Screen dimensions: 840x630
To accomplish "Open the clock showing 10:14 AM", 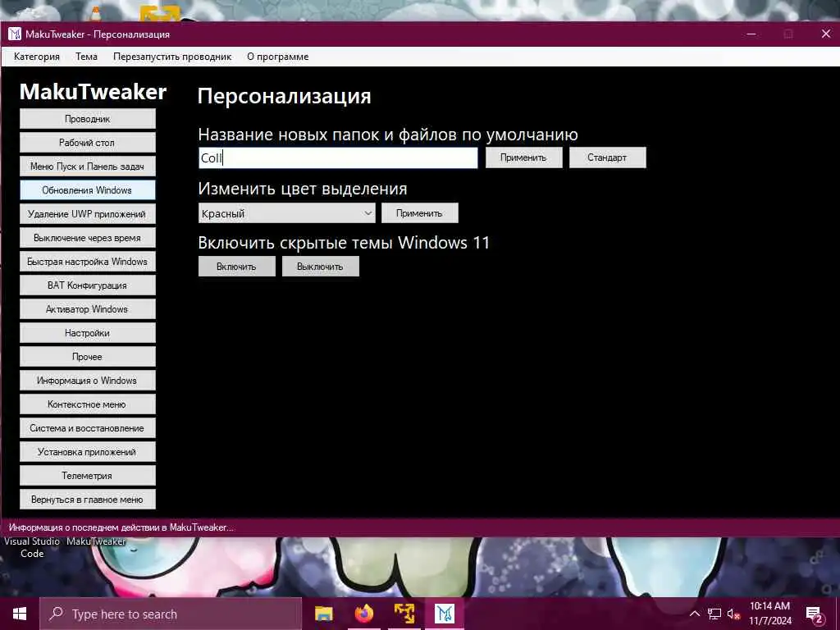I will 769,614.
